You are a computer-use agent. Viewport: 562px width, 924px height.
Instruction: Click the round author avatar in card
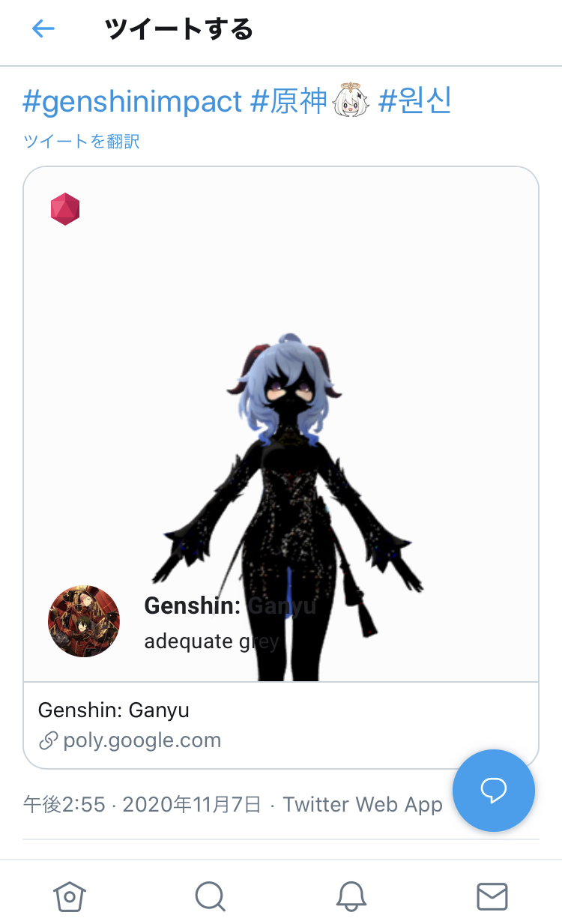(84, 621)
